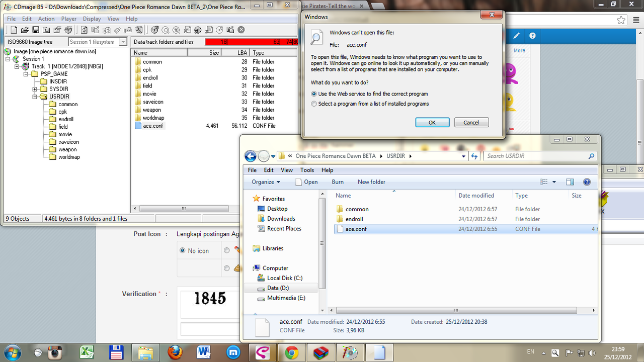This screenshot has height=362, width=644.
Task: Click the red sector map bar in CDmage
Action: point(252,42)
